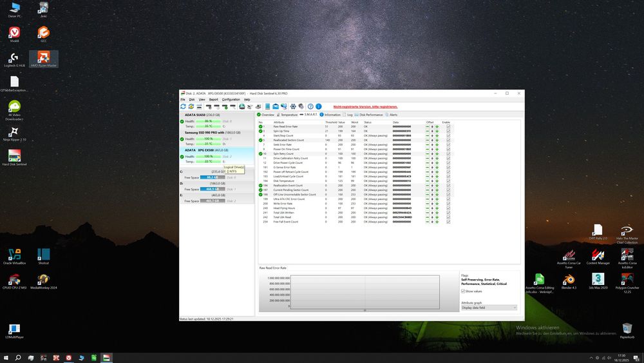Click the blue info circle toolbar icon

click(x=318, y=106)
